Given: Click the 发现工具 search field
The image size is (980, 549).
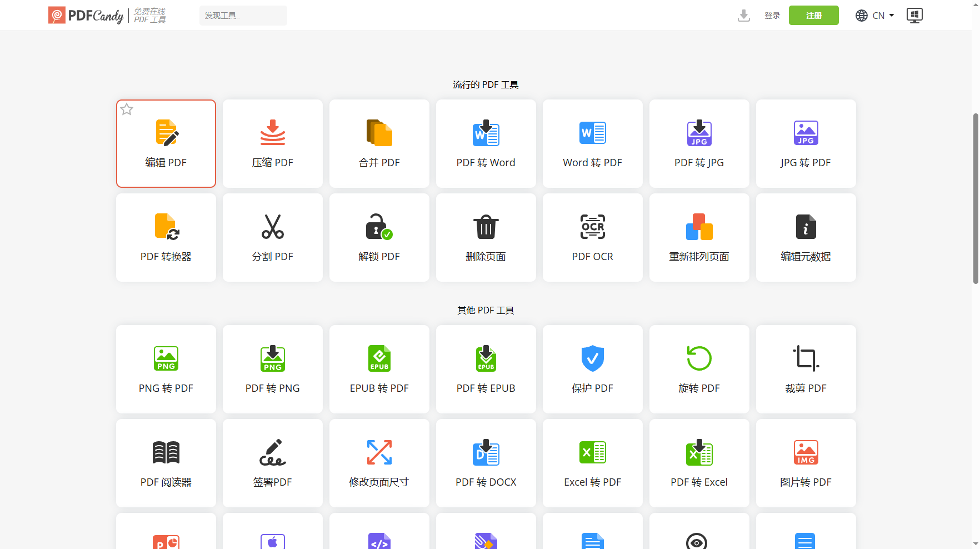Looking at the screenshot, I should (x=243, y=16).
